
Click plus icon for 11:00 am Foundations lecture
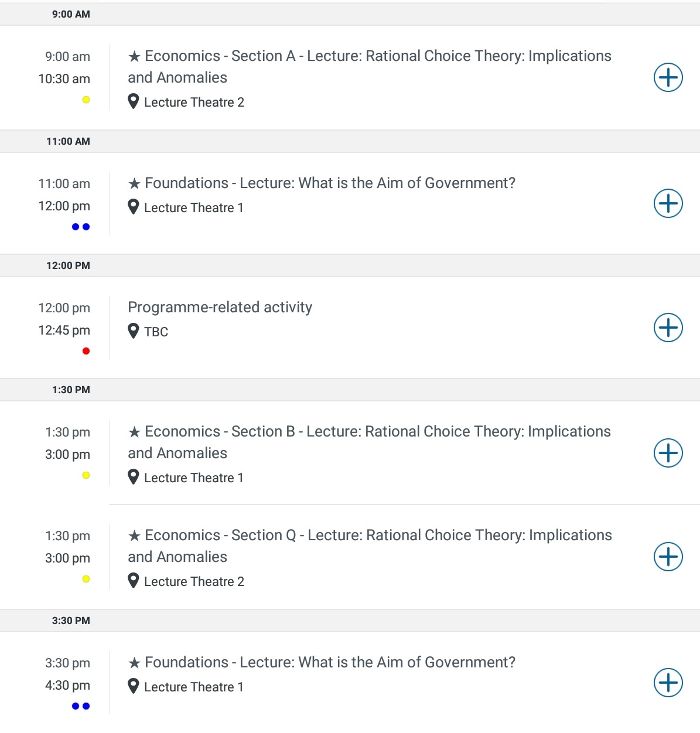tap(668, 203)
